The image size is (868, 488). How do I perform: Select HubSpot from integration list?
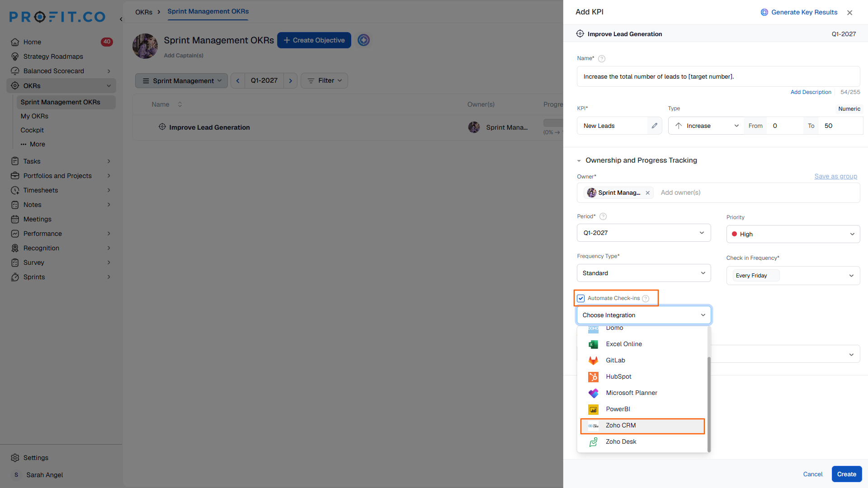(642, 377)
